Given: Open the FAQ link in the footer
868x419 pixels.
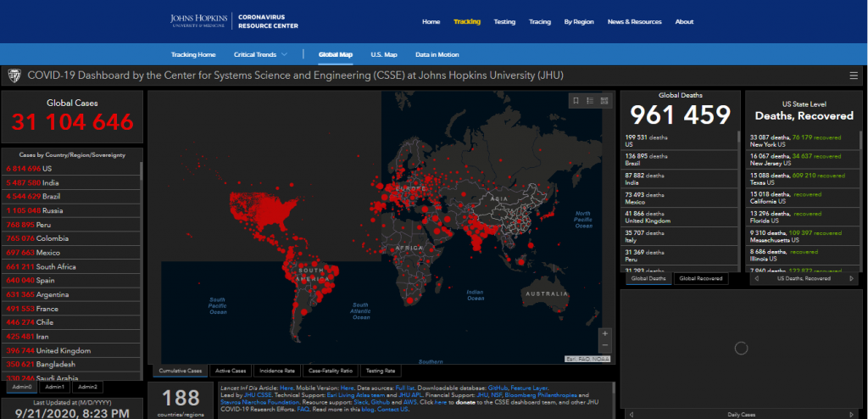Looking at the screenshot, I should tap(303, 409).
